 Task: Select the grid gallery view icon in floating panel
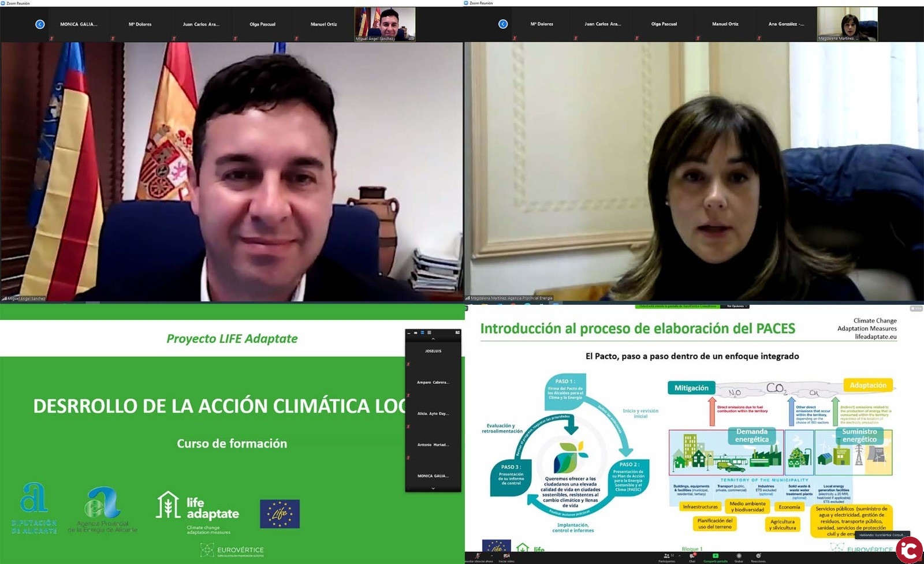coord(429,333)
